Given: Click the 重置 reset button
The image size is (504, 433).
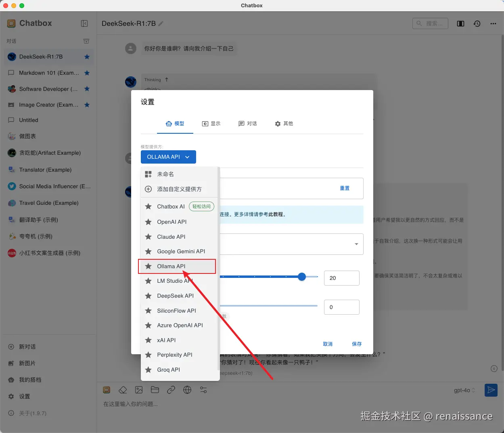Looking at the screenshot, I should point(345,188).
